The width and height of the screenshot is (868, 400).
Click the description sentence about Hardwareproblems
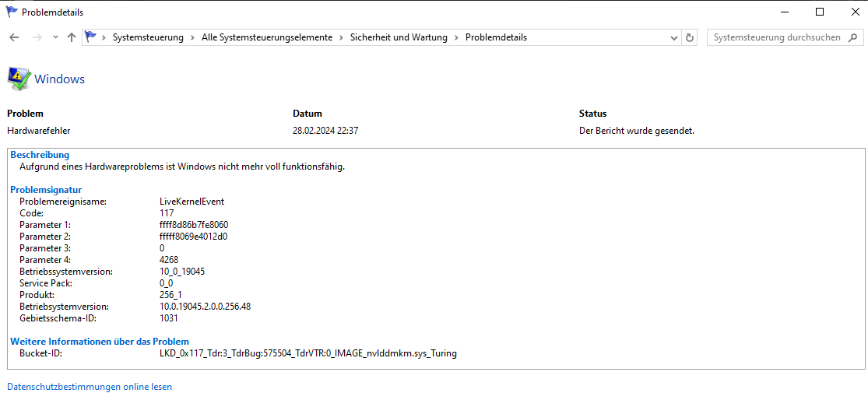182,167
